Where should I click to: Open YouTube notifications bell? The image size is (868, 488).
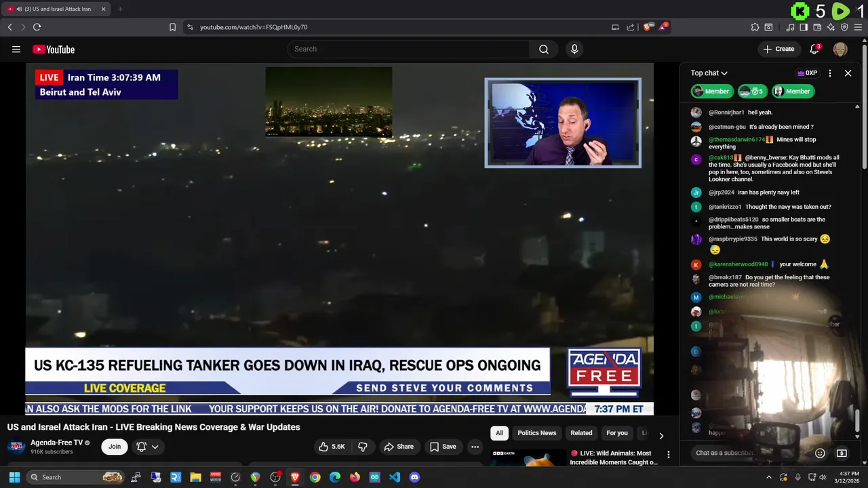click(815, 49)
